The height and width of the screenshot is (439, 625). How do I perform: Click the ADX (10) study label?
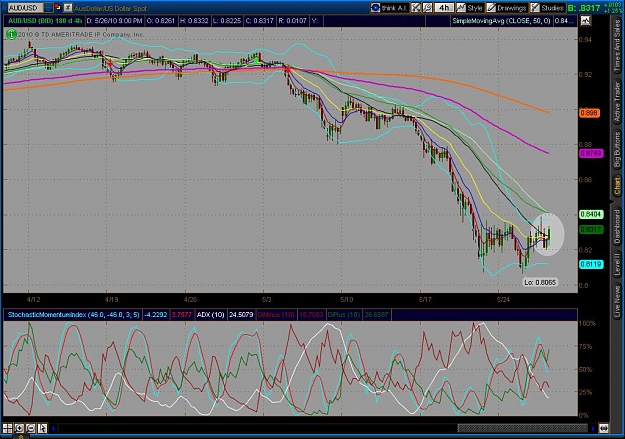point(210,315)
